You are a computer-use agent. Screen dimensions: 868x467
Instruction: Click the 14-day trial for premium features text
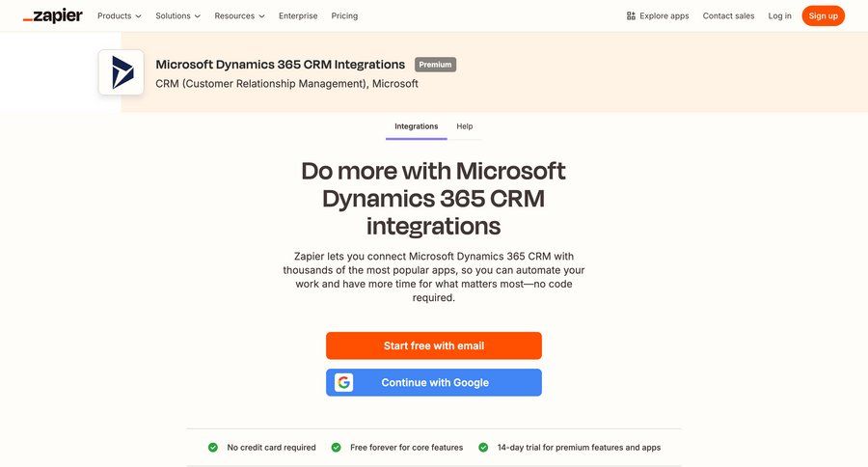point(579,447)
